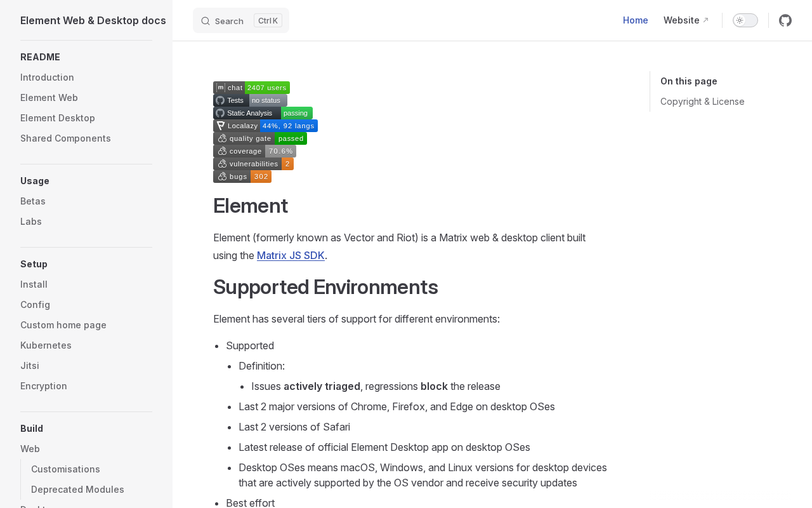Viewport: 812px width, 508px height.
Task: Open the quality gate passed badge
Action: click(x=260, y=138)
